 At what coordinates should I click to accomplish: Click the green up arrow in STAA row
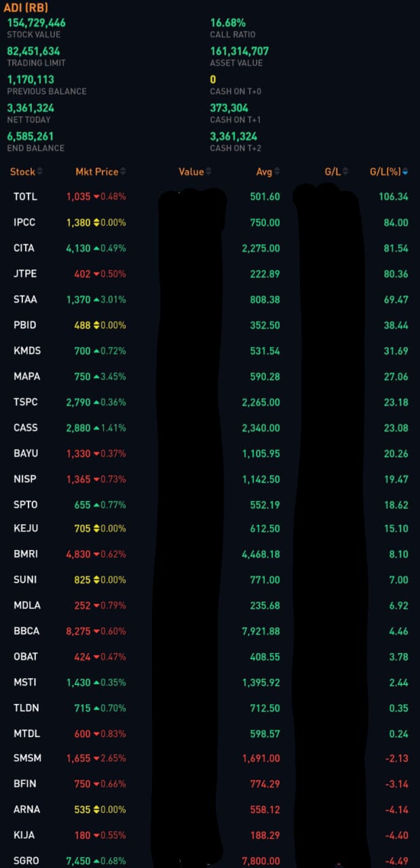point(96,300)
